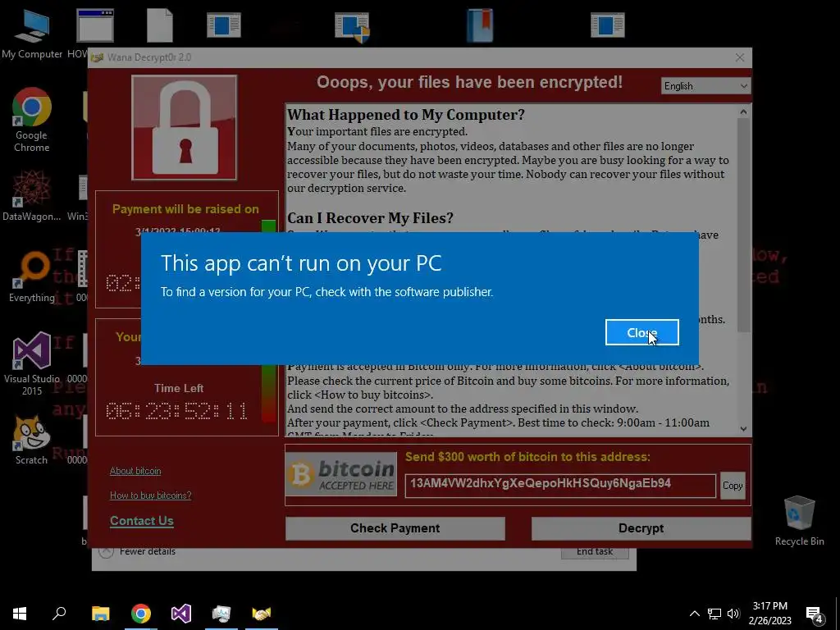Open the Recycle Bin
Image resolution: width=840 pixels, height=630 pixels.
click(x=799, y=521)
